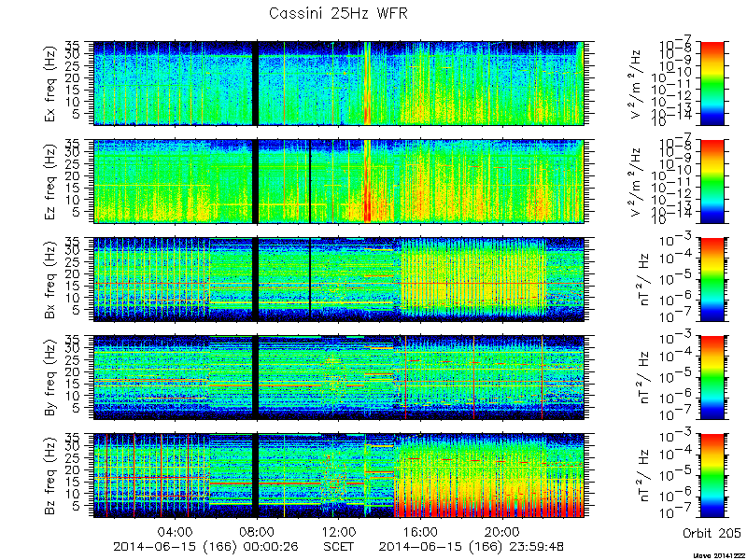Click the Bz panel color scale bar
747x560 pixels.
(x=712, y=476)
